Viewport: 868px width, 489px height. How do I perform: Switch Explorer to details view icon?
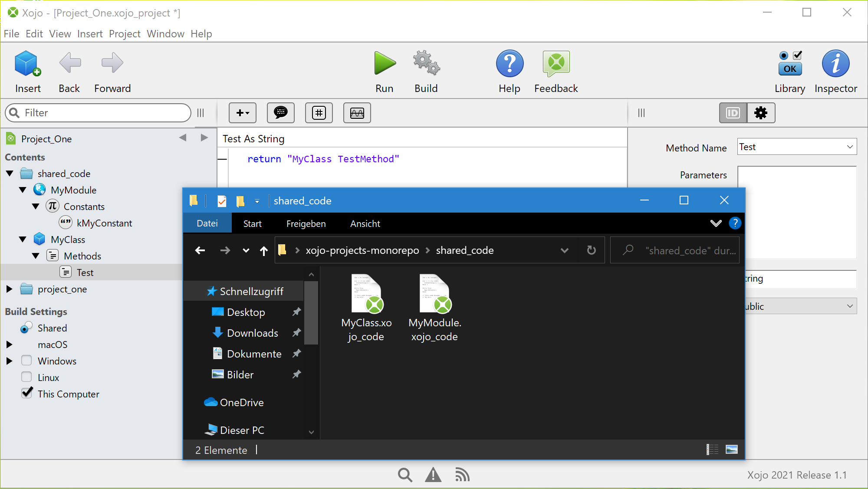click(712, 450)
